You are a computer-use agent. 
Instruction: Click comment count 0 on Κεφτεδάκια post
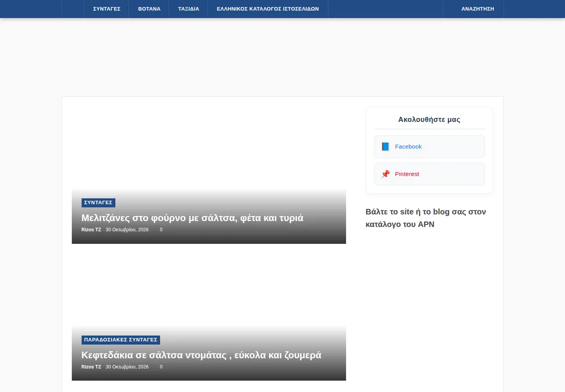point(161,367)
